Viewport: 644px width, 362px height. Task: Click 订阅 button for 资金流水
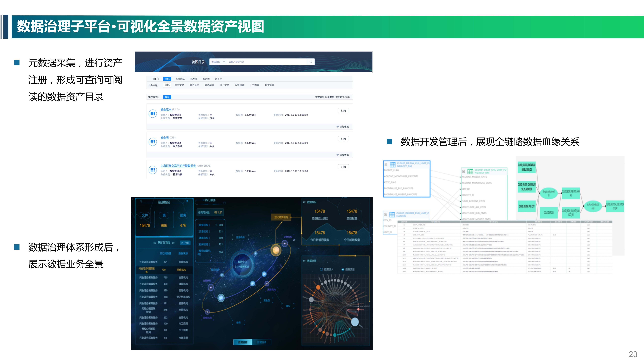click(343, 111)
